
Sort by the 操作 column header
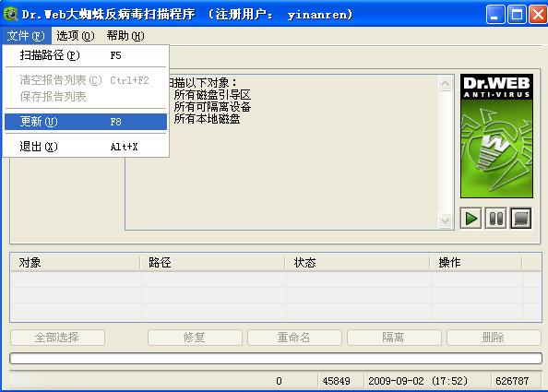[476, 263]
